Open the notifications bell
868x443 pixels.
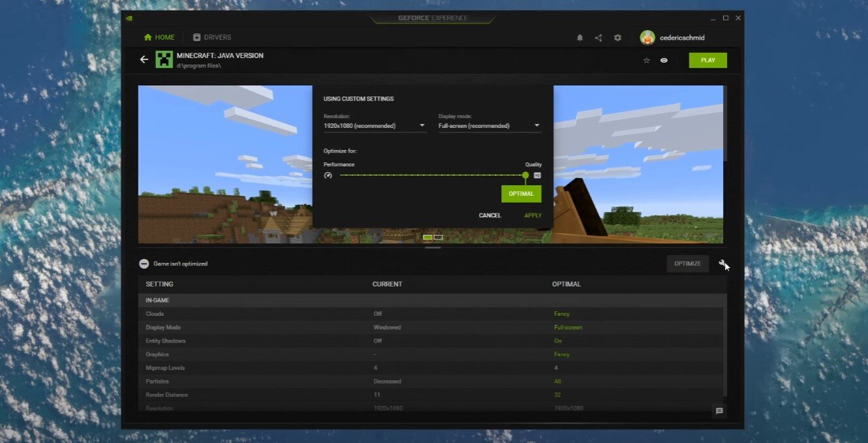pos(580,38)
